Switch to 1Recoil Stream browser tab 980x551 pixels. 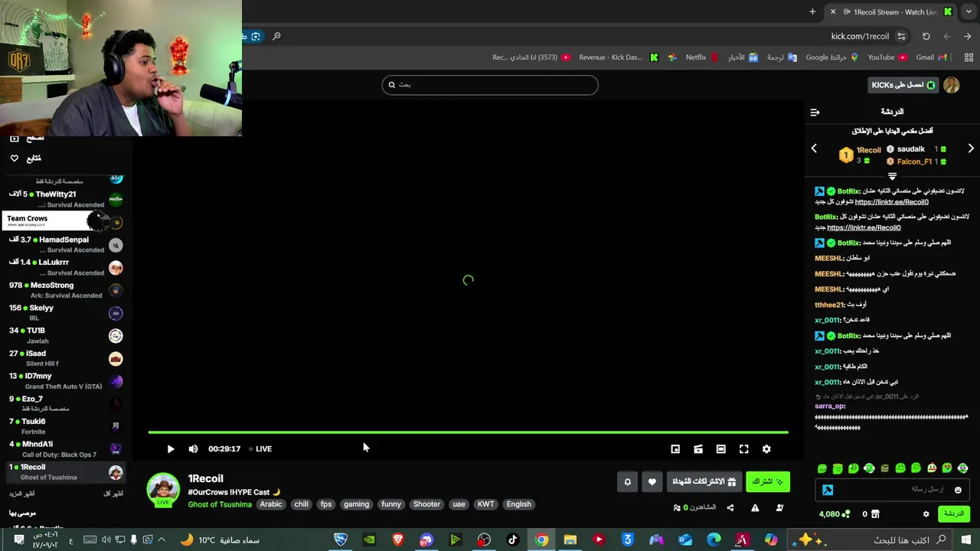891,11
